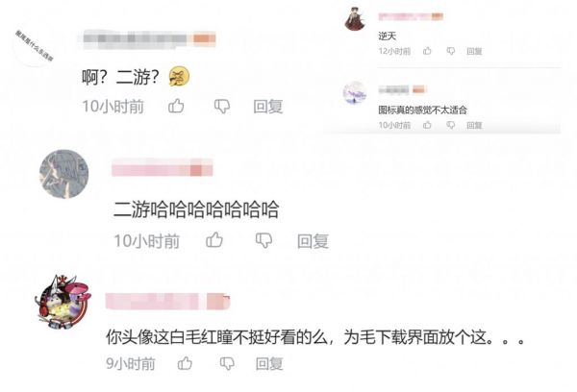Dislike the 9小时前 comment about 白毛红瞳
This screenshot has width=577, height=392.
[227, 364]
